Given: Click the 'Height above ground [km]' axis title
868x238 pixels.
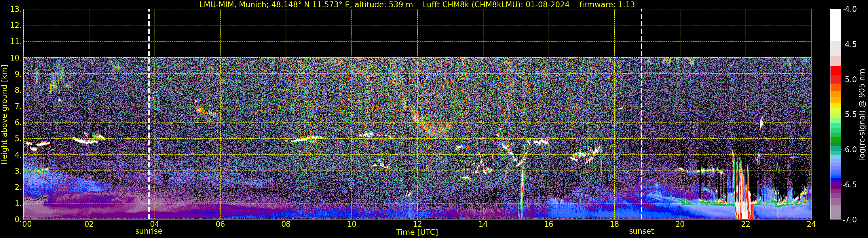Looking at the screenshot, I should point(4,115).
